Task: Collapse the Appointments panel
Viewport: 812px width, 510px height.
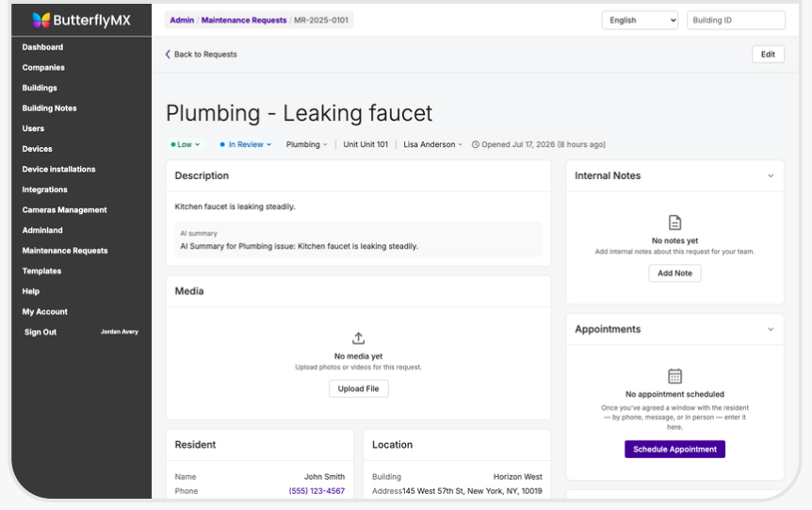Action: 771,329
